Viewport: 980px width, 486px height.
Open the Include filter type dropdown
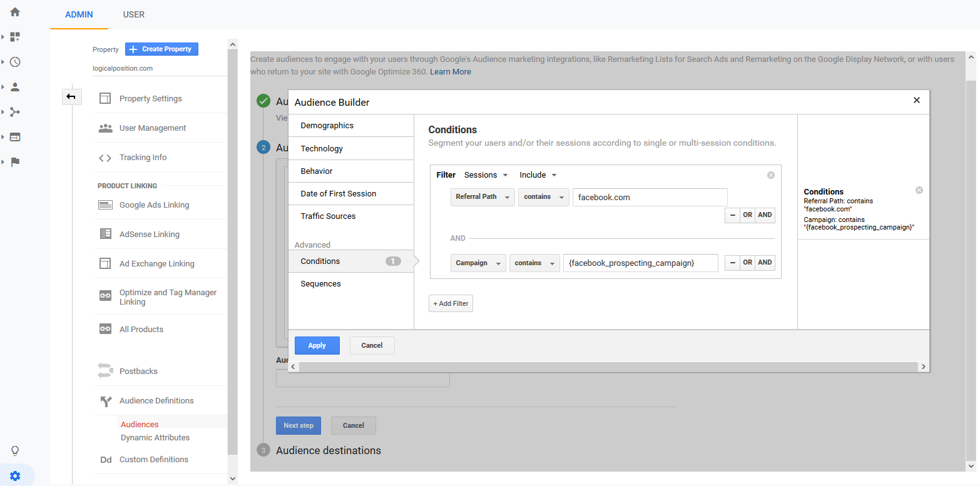[x=538, y=175]
